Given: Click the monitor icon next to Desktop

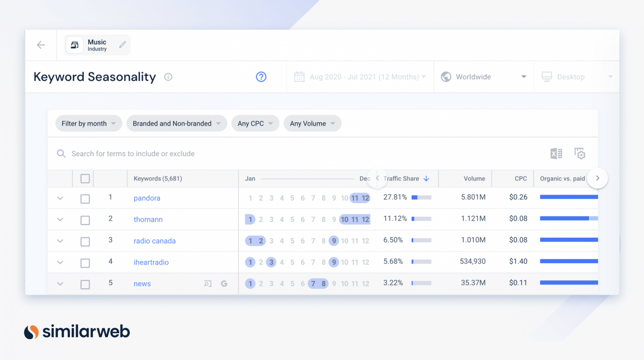Looking at the screenshot, I should pos(547,77).
